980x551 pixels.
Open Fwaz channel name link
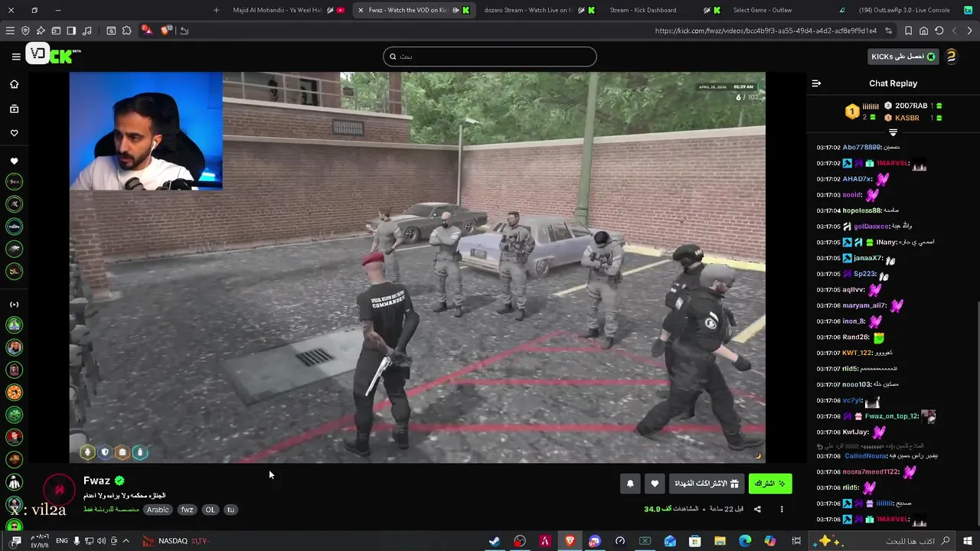click(96, 481)
